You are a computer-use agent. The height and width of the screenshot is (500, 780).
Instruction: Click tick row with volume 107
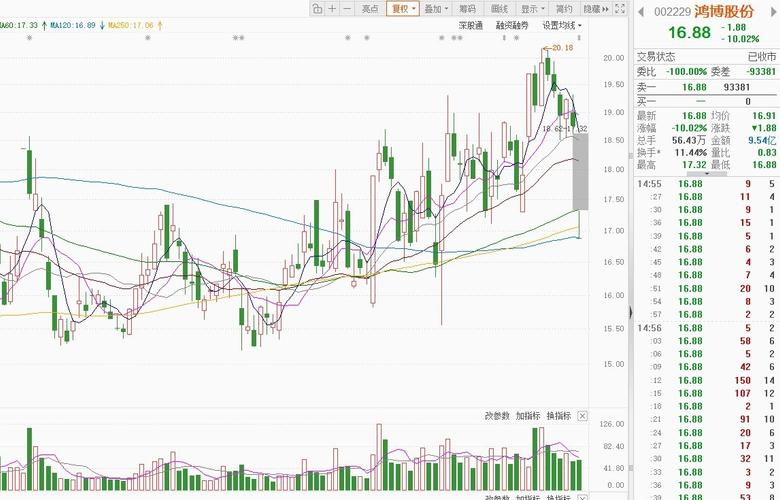[707, 394]
